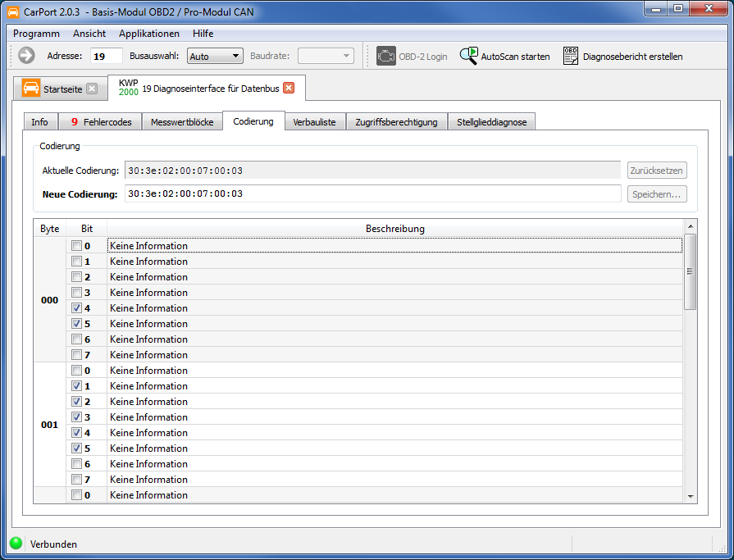Open the Ansicht menu

tap(89, 34)
